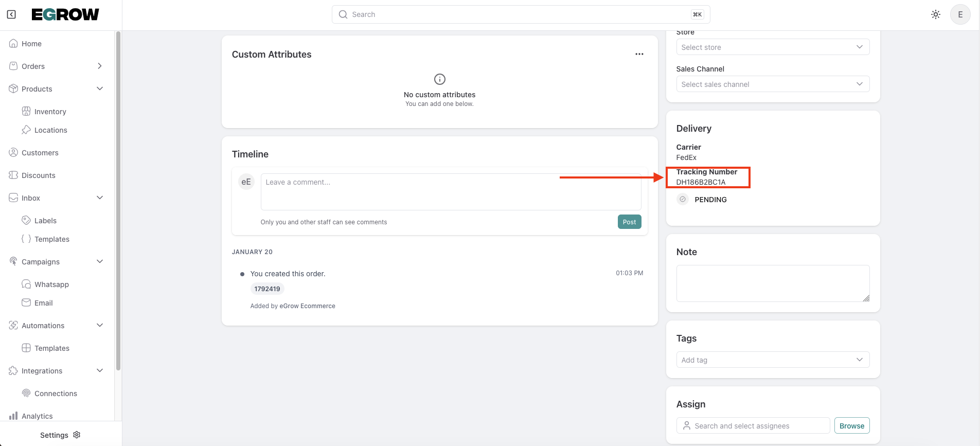
Task: Click the PENDING status icon
Action: [x=683, y=199]
